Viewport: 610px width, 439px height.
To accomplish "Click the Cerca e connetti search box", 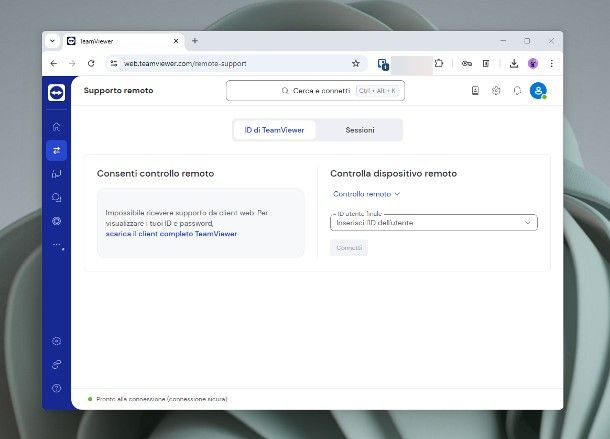I will point(316,91).
